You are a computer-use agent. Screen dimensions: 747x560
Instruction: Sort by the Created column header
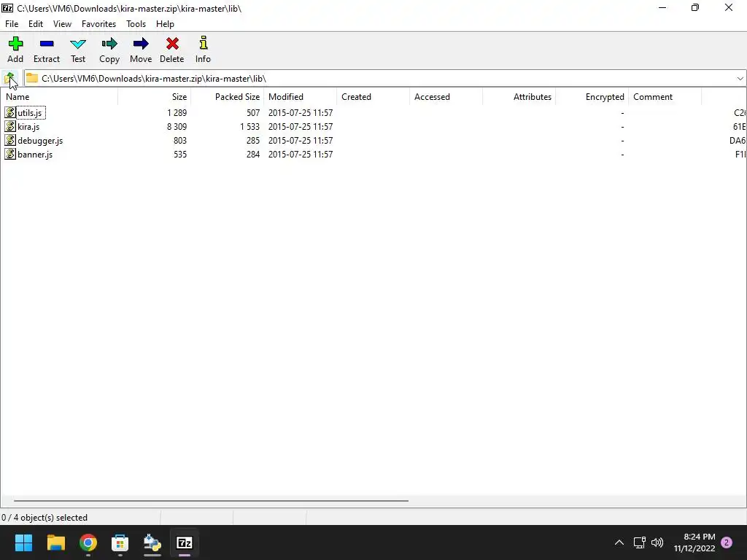[373, 97]
